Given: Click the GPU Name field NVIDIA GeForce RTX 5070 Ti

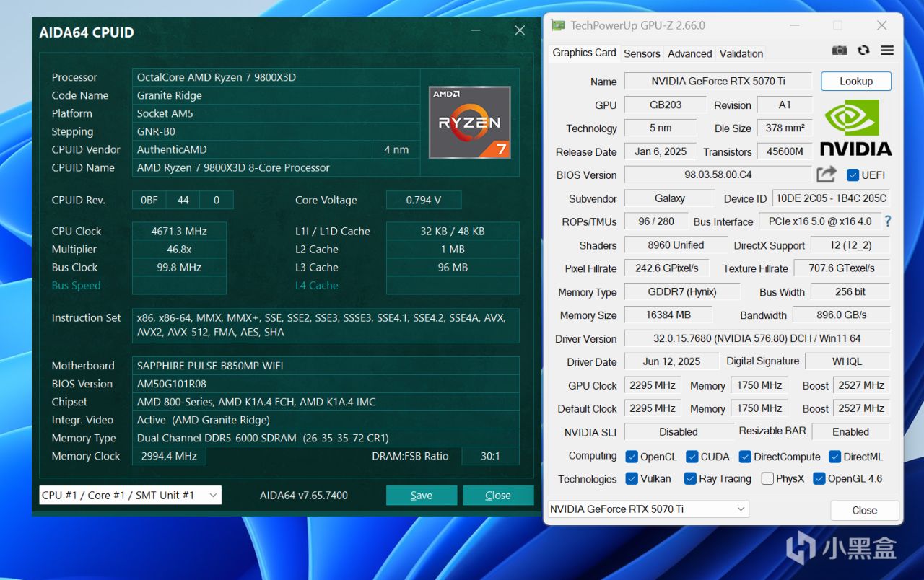Looking at the screenshot, I should [718, 81].
